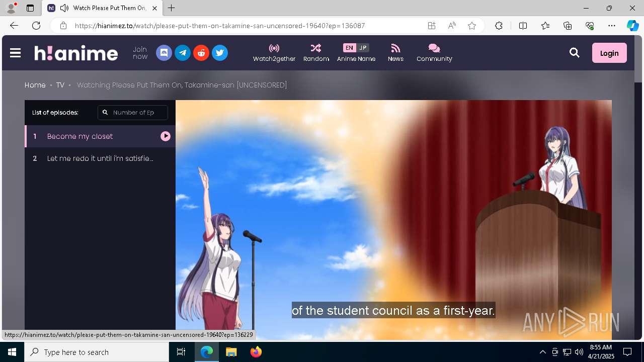Open the site search magnifier

click(575, 53)
